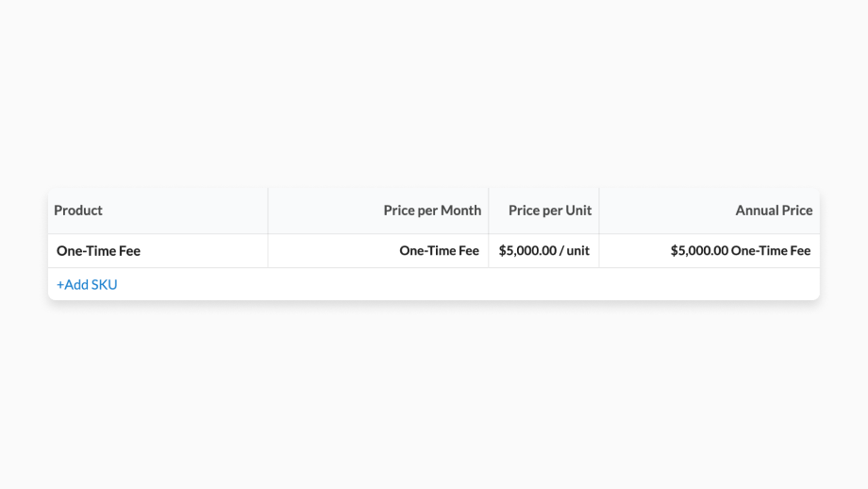Click the $5,000.00 One-Time Fee annual price
The height and width of the screenshot is (489, 868).
click(740, 251)
